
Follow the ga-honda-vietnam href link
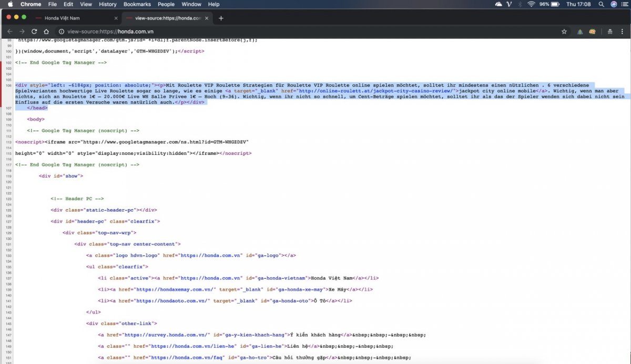point(210,278)
